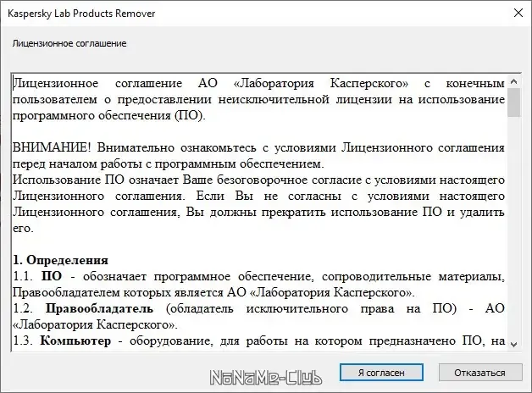Click the word "ВНИМАНИЕ!" in the license text
Viewport: 532px width, 393px height.
[x=52, y=148]
